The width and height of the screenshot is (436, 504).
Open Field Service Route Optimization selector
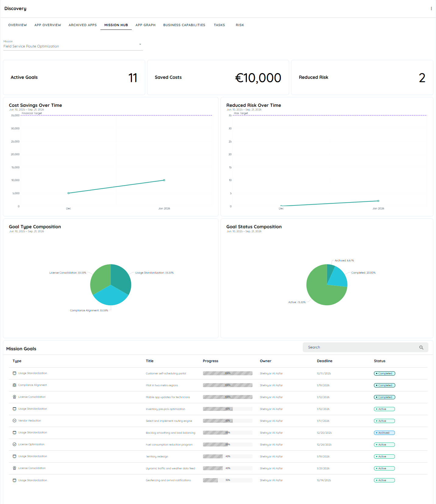[73, 46]
